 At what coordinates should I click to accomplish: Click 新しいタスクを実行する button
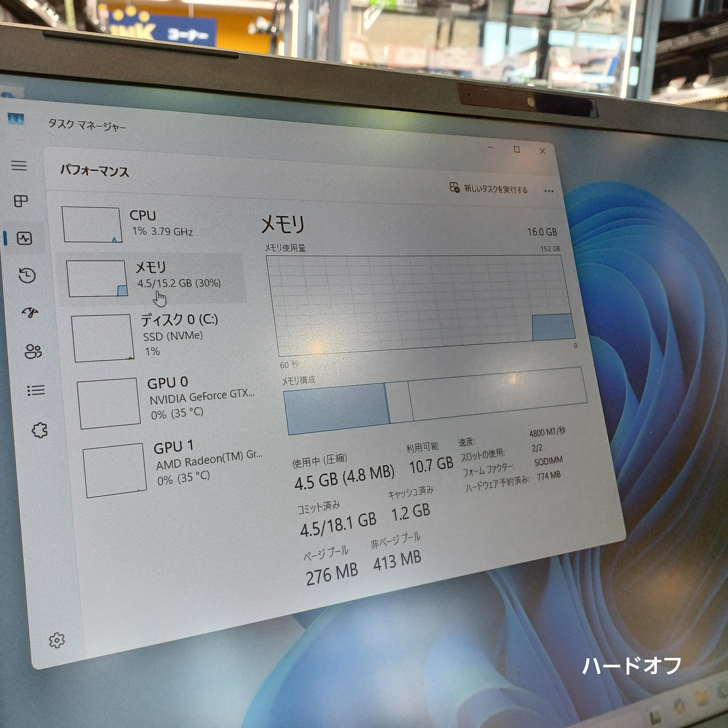pos(489,188)
